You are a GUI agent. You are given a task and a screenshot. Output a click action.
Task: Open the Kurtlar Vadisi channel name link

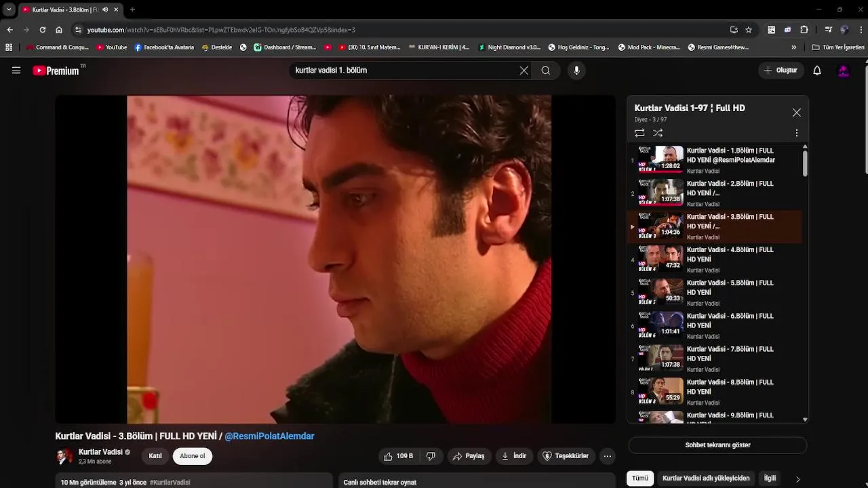[x=100, y=452]
